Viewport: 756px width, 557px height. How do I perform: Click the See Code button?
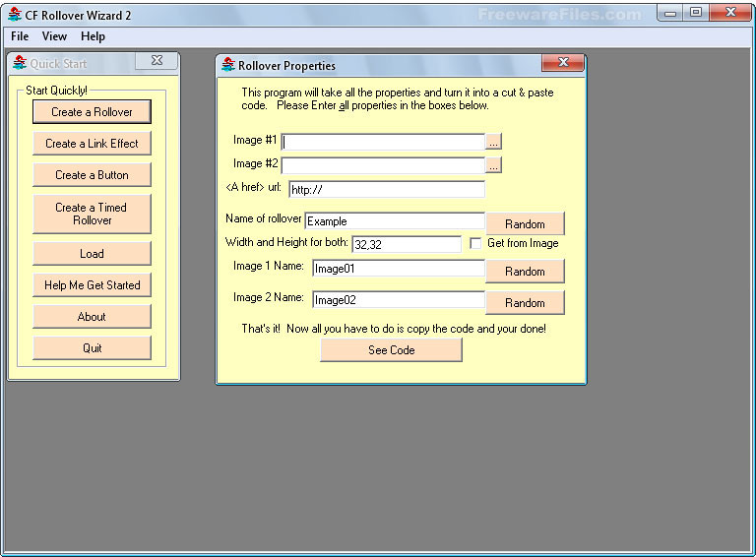coord(392,349)
